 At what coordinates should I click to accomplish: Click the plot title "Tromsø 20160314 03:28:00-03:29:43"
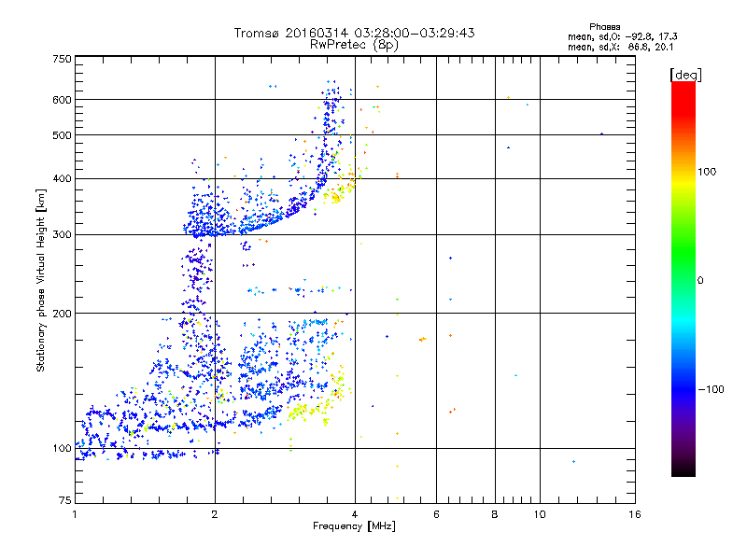point(354,33)
